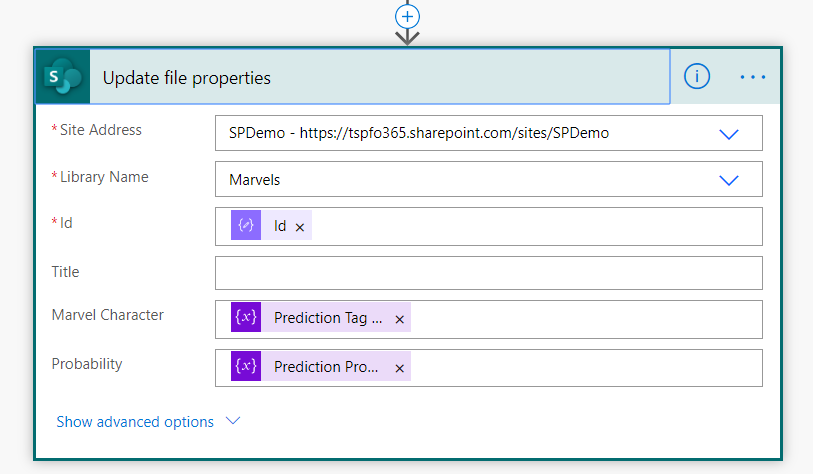This screenshot has width=813, height=474.
Task: Open the info icon on action header
Action: (697, 77)
